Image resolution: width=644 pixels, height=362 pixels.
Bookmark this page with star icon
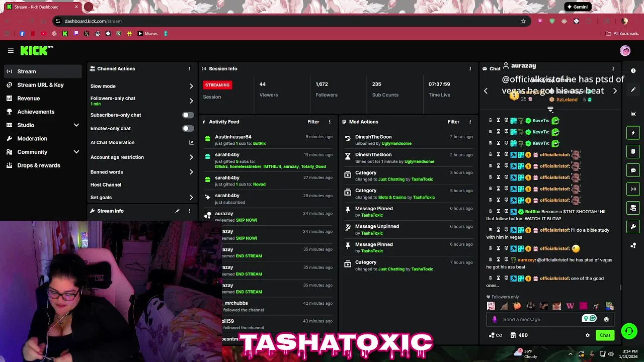(x=523, y=21)
